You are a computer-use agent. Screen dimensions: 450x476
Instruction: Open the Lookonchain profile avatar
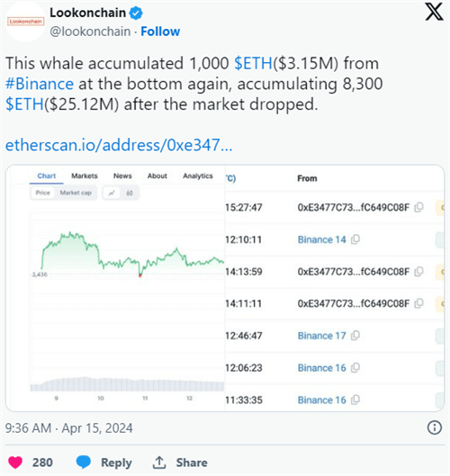tap(25, 22)
